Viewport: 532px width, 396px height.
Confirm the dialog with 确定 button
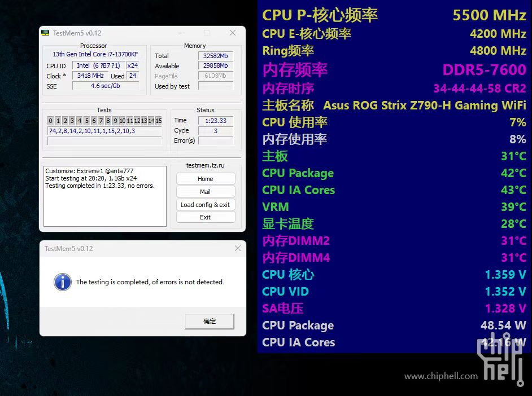(x=210, y=321)
